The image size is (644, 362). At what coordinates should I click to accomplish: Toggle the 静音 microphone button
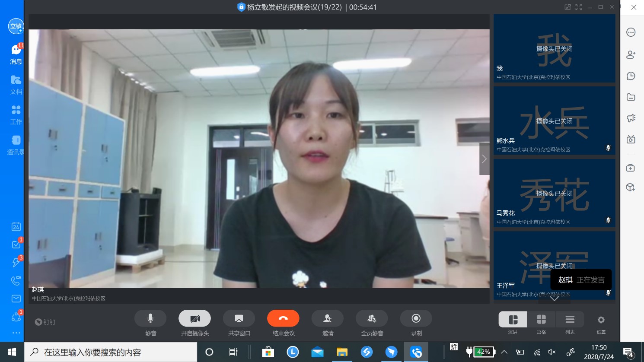[x=150, y=319]
